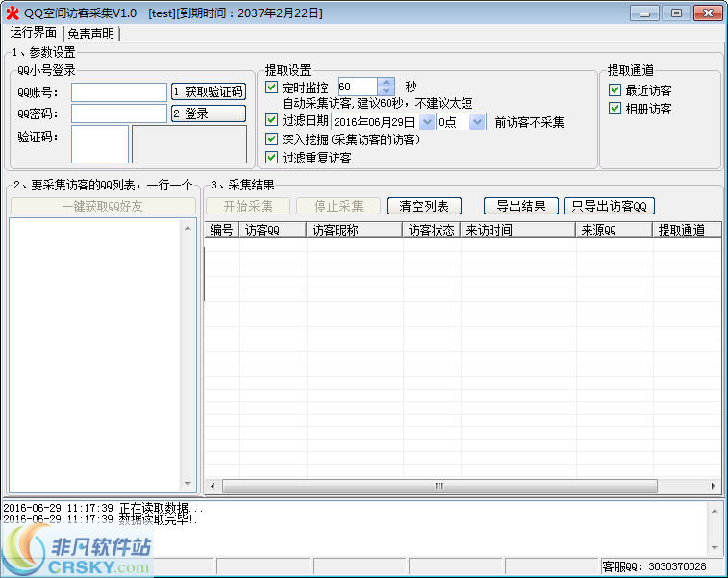Image resolution: width=728 pixels, height=578 pixels.
Task: Sort by the 访客QQ column header
Action: point(272,230)
